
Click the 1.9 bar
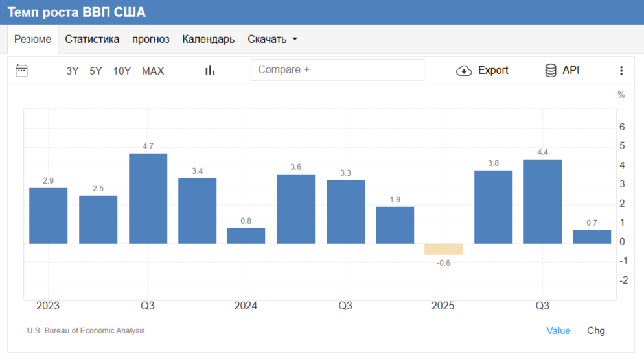point(395,225)
